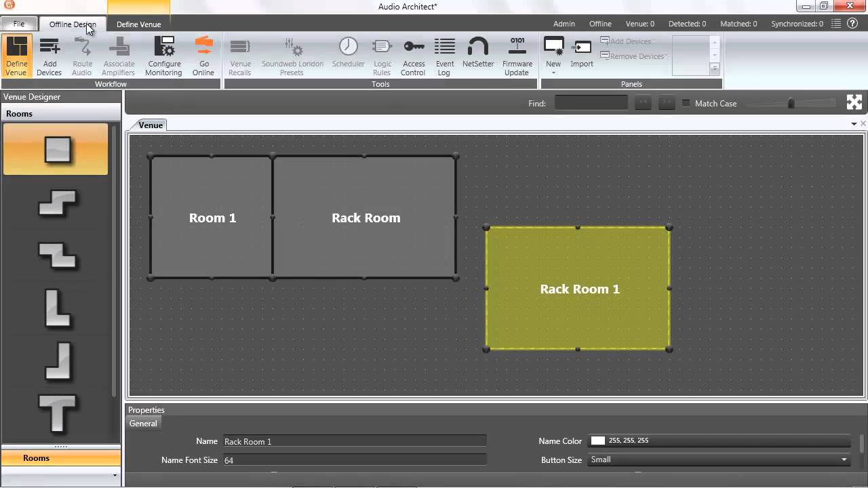Switch to the Offline Design tab
The width and height of the screenshot is (868, 488).
73,24
